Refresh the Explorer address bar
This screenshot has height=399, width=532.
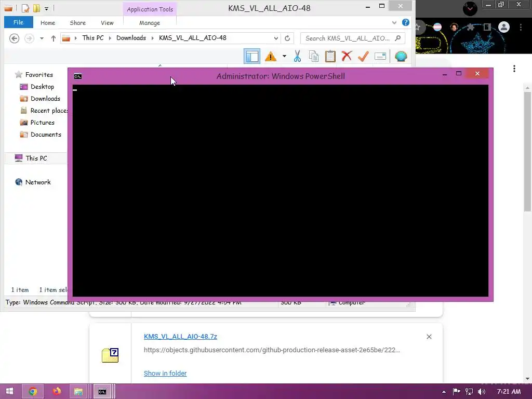point(287,38)
